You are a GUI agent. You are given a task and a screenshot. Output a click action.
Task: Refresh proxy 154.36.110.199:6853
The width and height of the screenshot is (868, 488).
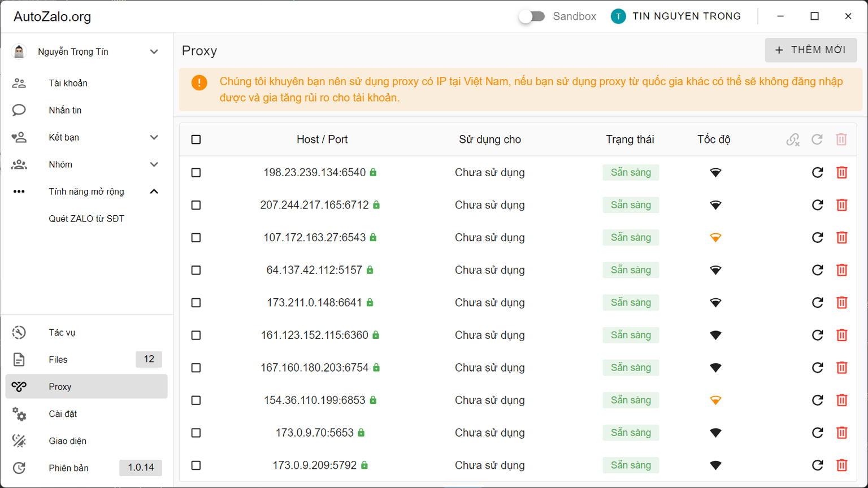tap(817, 400)
